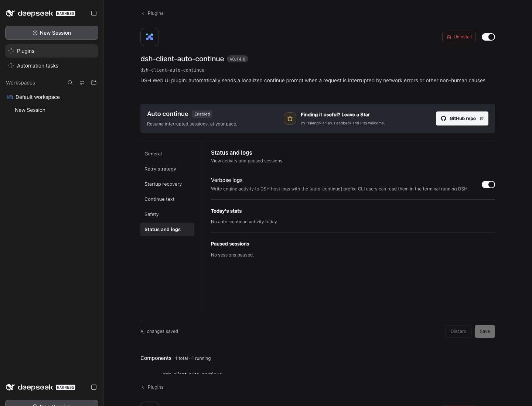Viewport: 532px width, 406px height.
Task: Click the Save button
Action: (x=485, y=331)
